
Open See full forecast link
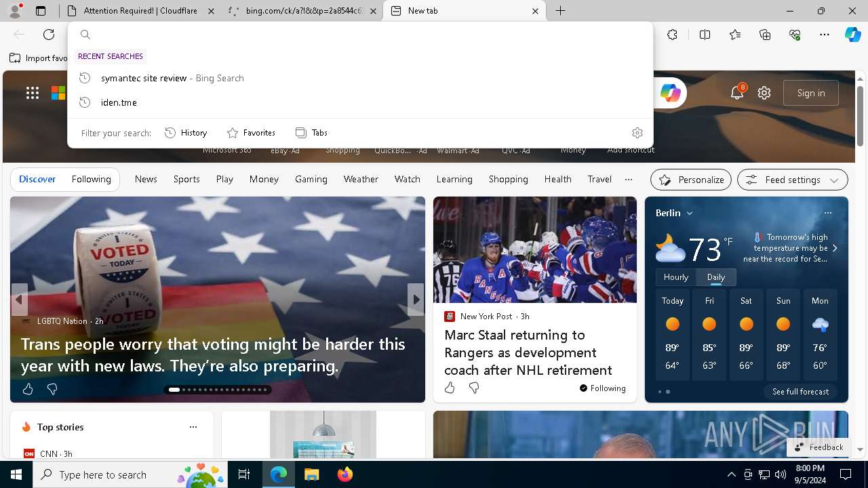coord(801,392)
